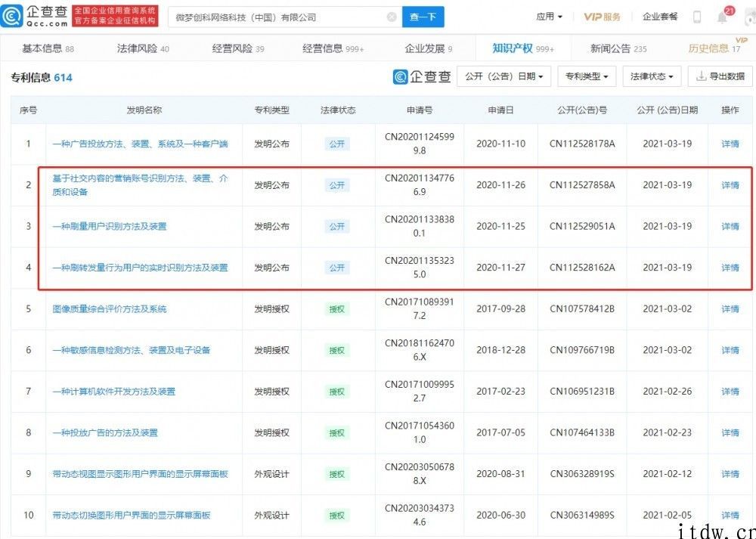This screenshot has height=539, width=756.
Task: Switch to the 经营风险 tab
Action: point(237,48)
